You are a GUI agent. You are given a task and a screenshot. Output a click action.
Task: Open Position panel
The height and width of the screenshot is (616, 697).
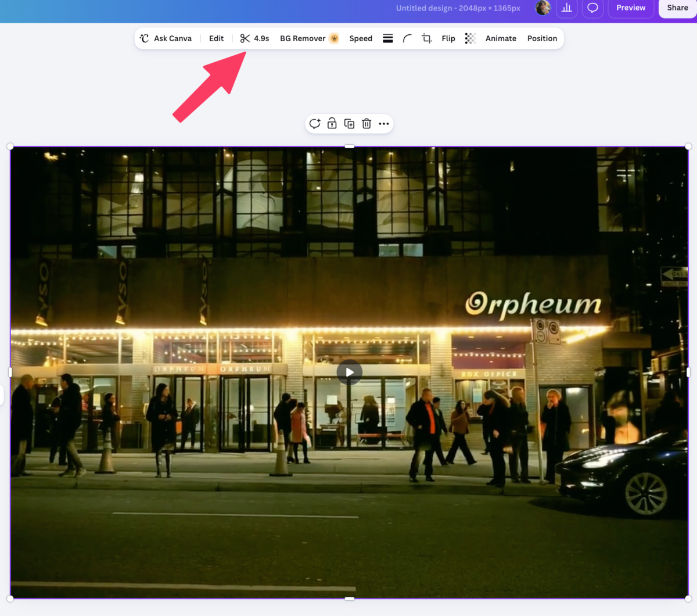(542, 38)
